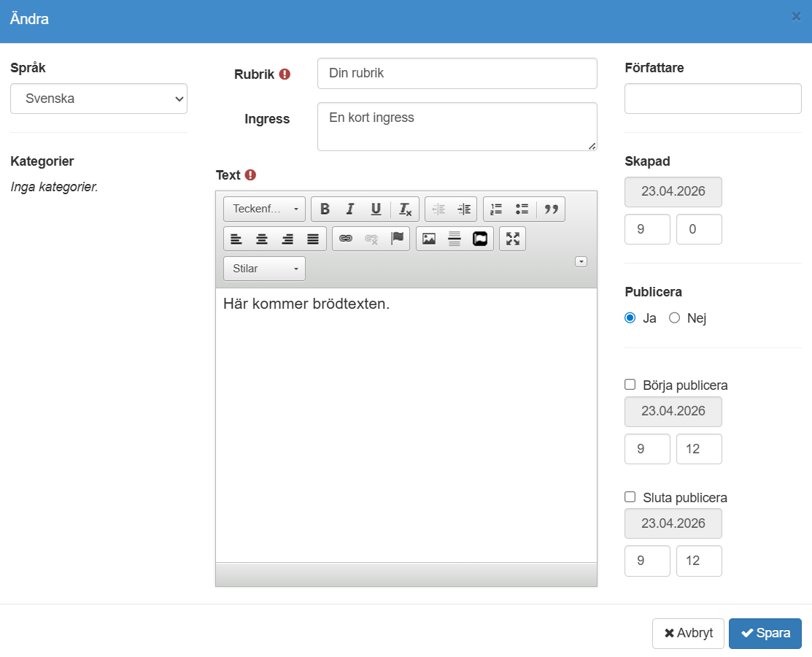Insert an anchor using the flag icon
The image size is (812, 657).
[x=397, y=239]
